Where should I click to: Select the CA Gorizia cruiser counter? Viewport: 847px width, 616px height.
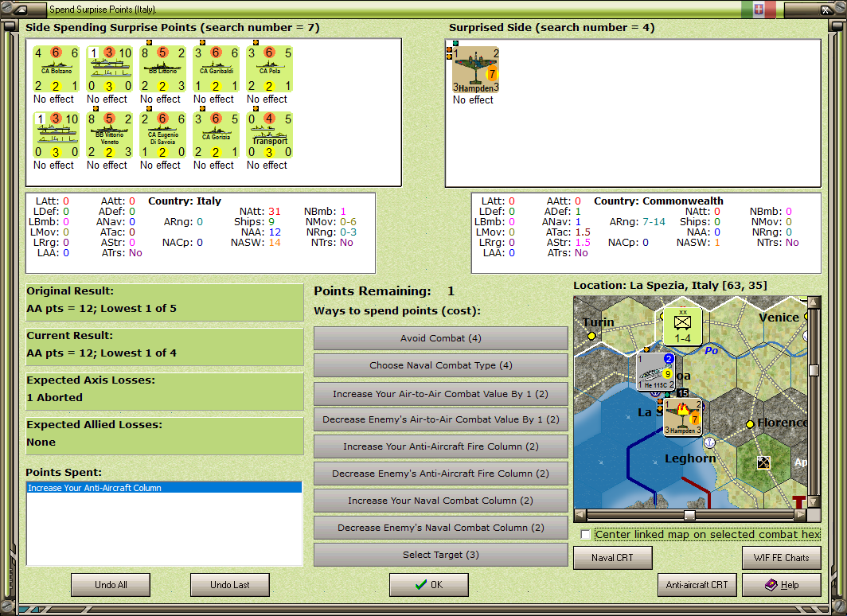tap(216, 135)
